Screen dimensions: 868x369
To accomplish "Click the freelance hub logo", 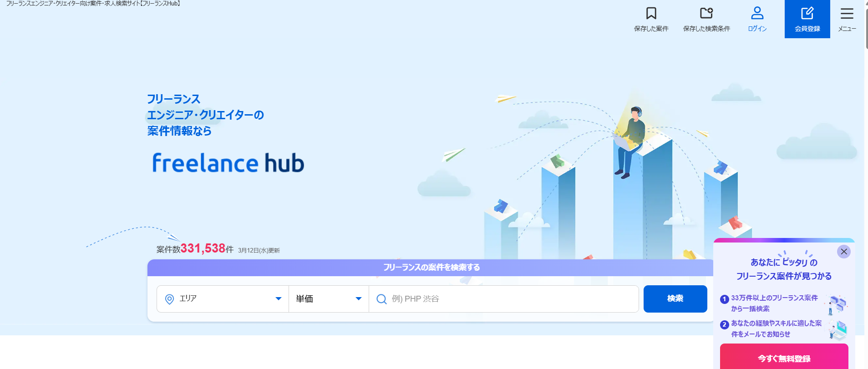I will pyautogui.click(x=228, y=163).
